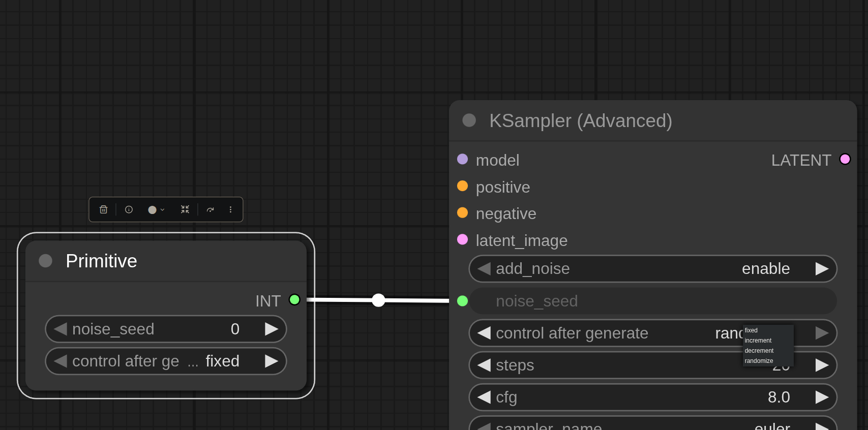
Task: Choose 'increment' from the dropdown list
Action: pyautogui.click(x=768, y=341)
